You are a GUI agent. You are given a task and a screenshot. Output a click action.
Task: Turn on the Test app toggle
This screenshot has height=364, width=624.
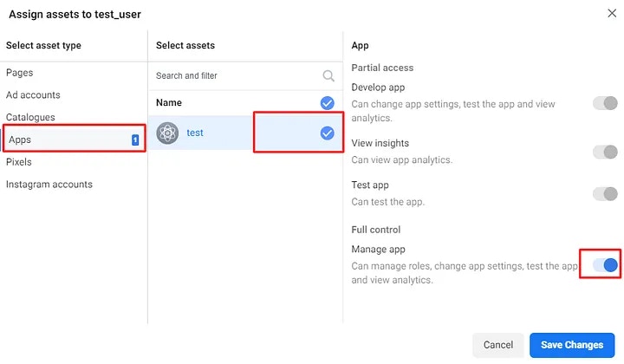point(605,194)
